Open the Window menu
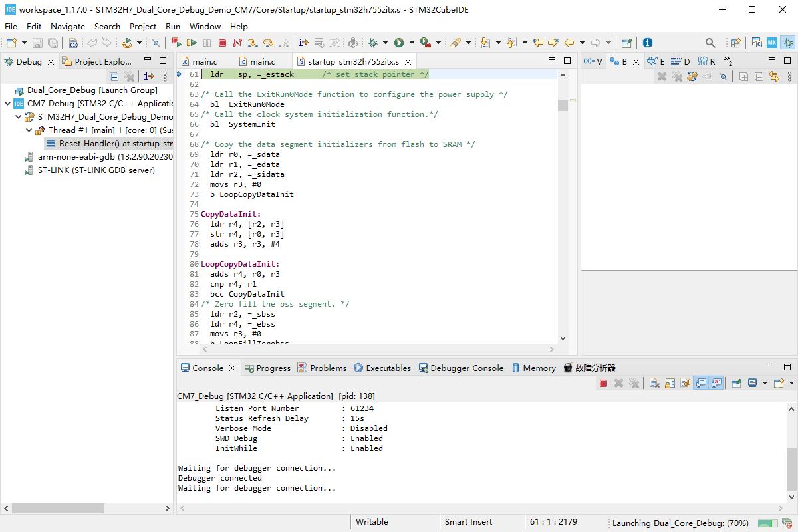Screen dimensions: 798x532 (x=205, y=27)
